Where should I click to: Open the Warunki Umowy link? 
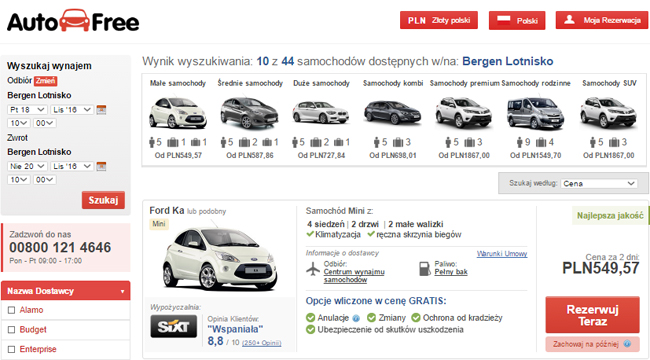(502, 254)
